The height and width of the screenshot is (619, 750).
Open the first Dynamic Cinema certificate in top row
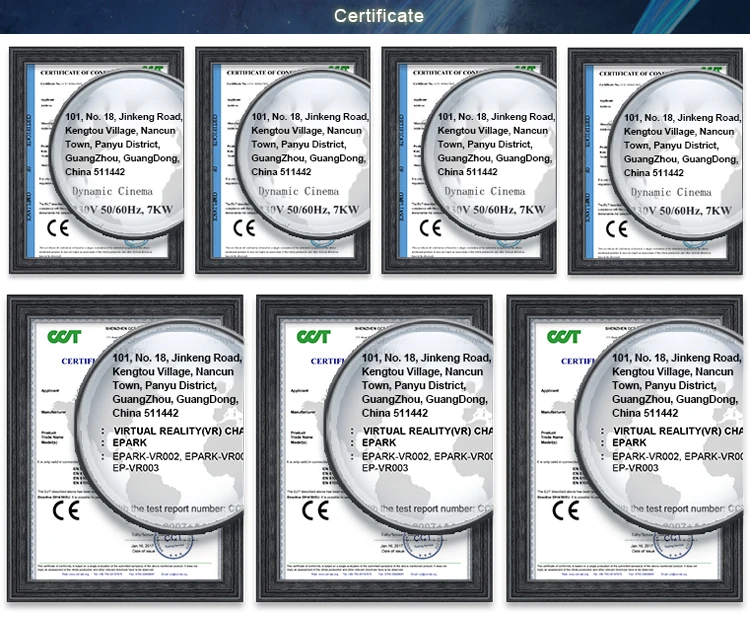(x=97, y=160)
